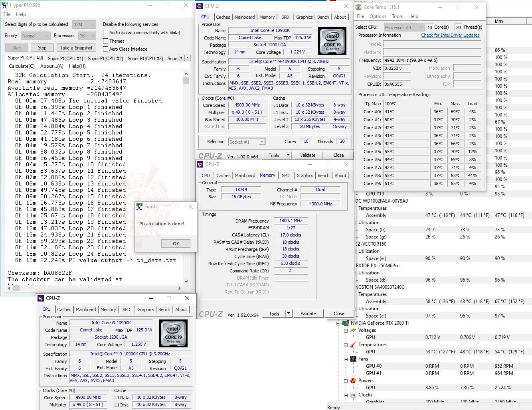Click the Clocks waveform icon in the tree
Image resolution: width=532 pixels, height=410 pixels.
(x=353, y=395)
